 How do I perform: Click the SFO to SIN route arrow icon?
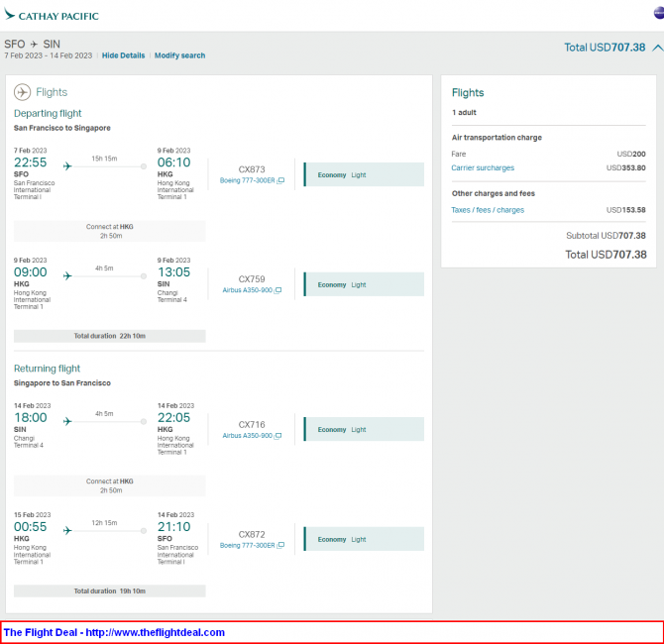tap(34, 44)
